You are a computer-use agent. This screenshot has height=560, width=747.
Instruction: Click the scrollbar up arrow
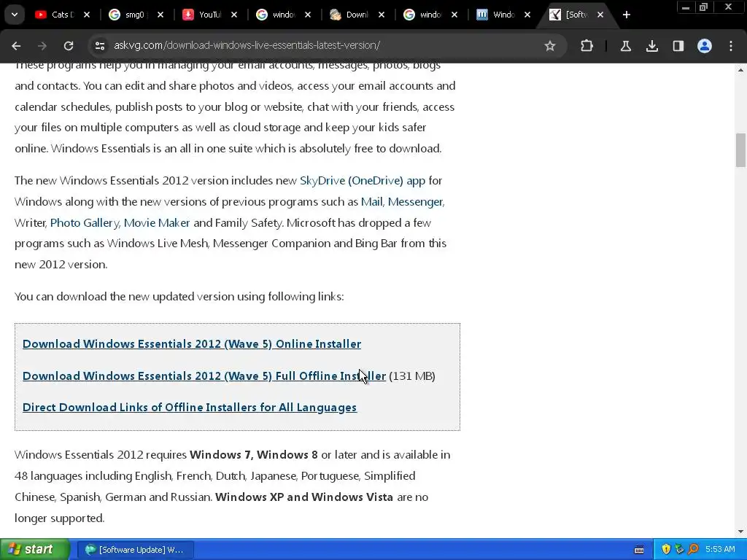(x=740, y=69)
